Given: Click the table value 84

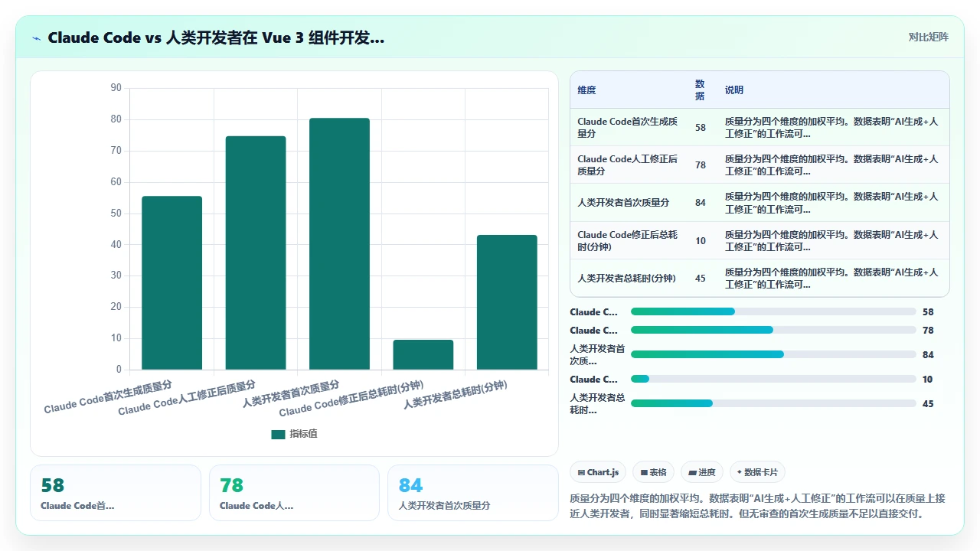Looking at the screenshot, I should [701, 203].
